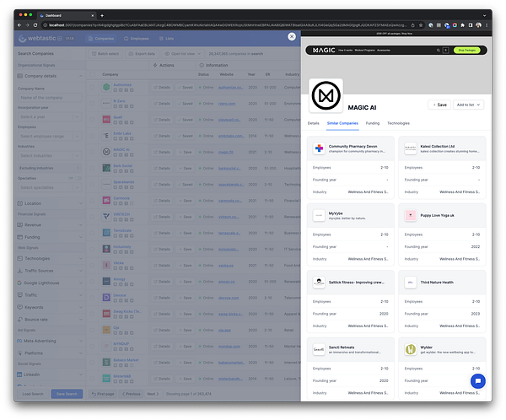Viewport: 506px width, 420px height.
Task: Open the blue chat support bubble
Action: click(x=478, y=381)
